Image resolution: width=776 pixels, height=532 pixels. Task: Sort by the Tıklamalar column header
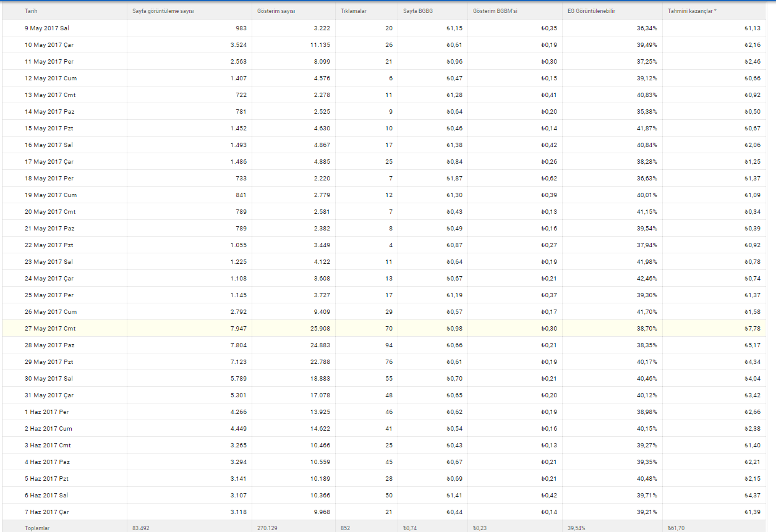coord(353,11)
